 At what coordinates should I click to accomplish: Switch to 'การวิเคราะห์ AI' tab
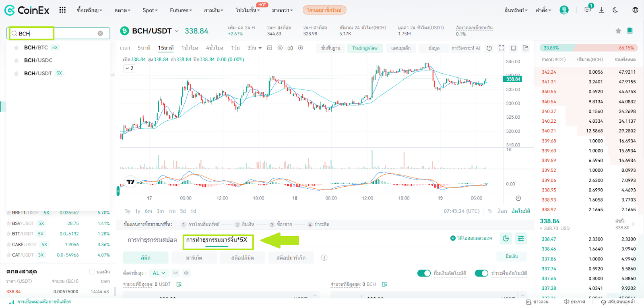pyautogui.click(x=466, y=48)
